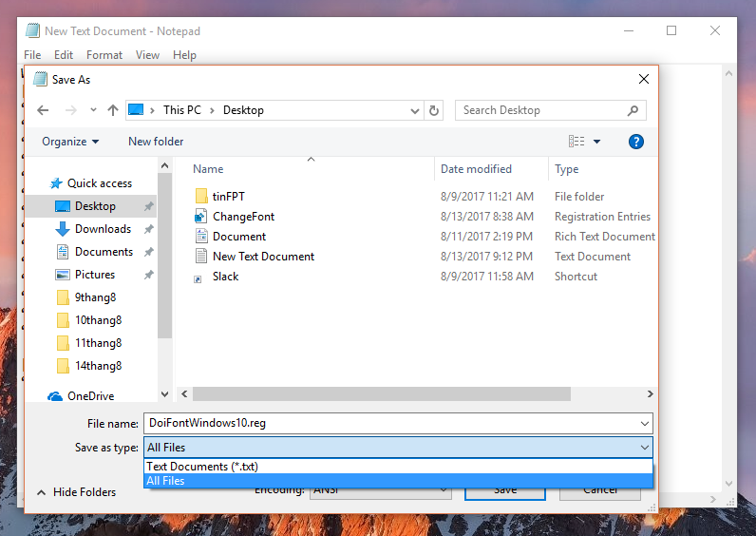Open the 11thang8 folder in sidebar
Viewport: 756px width, 536px height.
coord(98,343)
